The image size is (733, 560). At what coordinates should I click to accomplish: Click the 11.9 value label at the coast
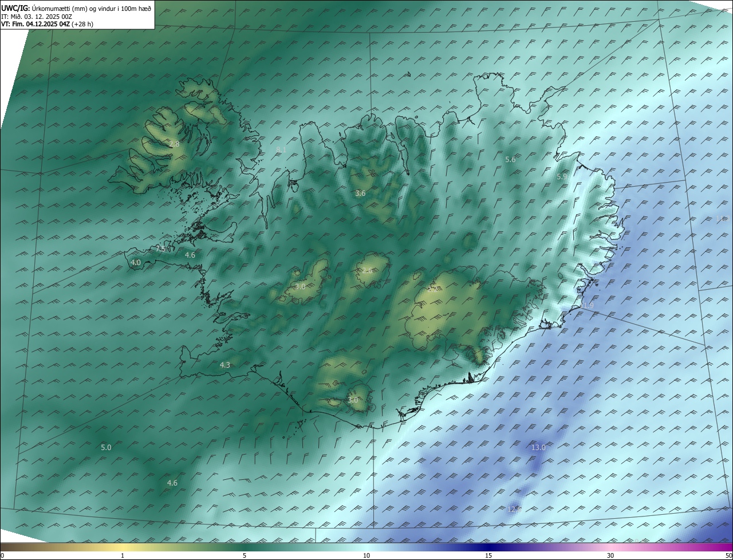pyautogui.click(x=587, y=306)
